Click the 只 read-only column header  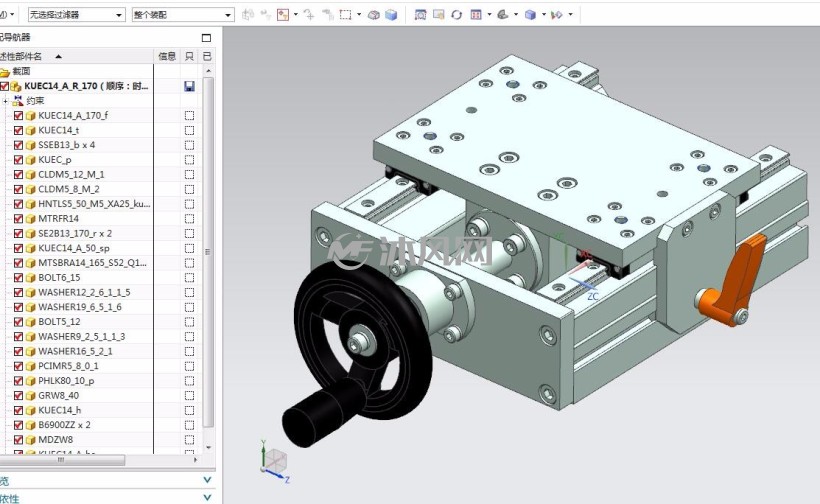pos(189,56)
